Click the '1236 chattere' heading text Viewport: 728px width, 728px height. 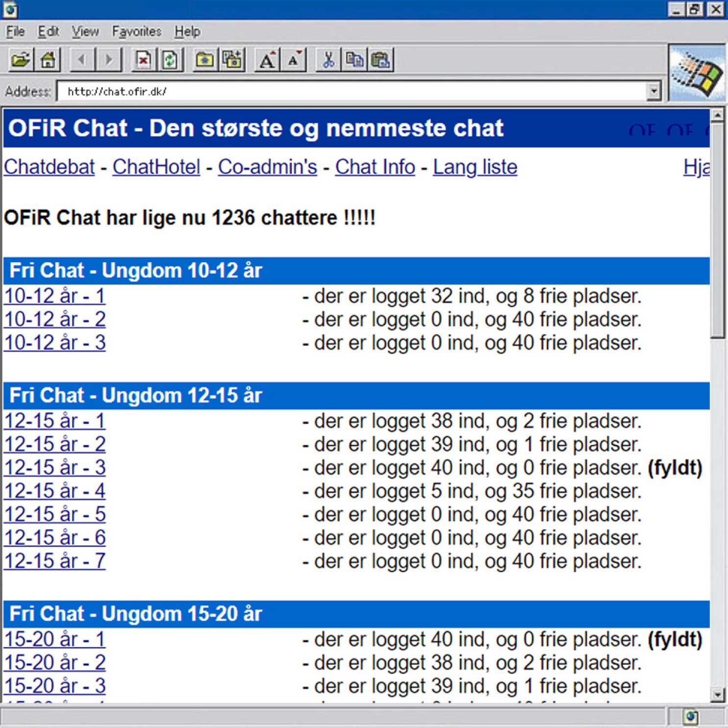pyautogui.click(x=190, y=218)
